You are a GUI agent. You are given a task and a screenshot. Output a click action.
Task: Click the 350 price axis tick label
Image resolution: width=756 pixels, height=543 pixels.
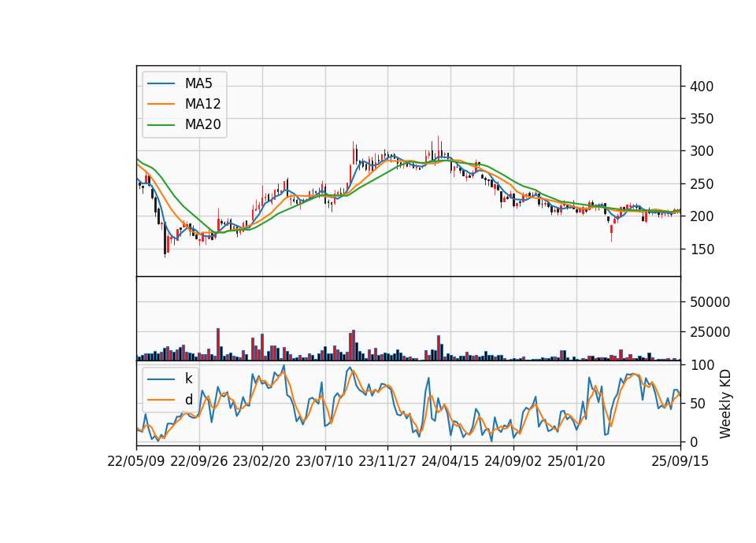tap(702, 119)
